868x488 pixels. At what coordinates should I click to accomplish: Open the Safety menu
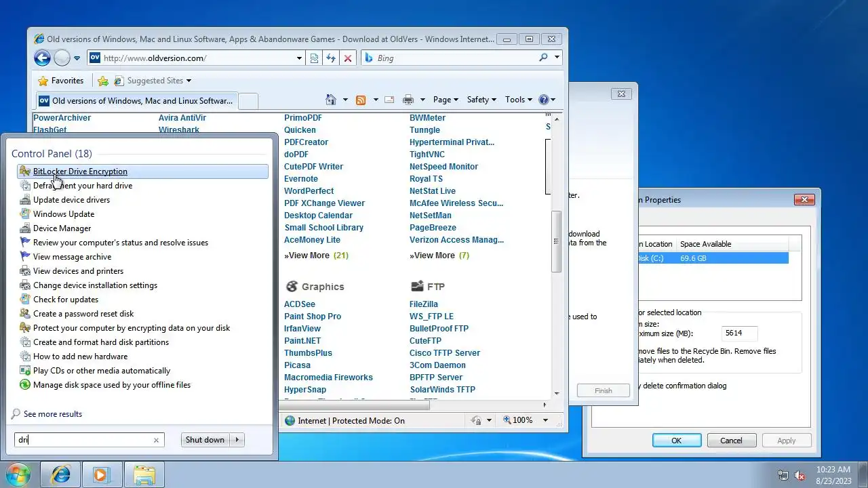tap(481, 100)
